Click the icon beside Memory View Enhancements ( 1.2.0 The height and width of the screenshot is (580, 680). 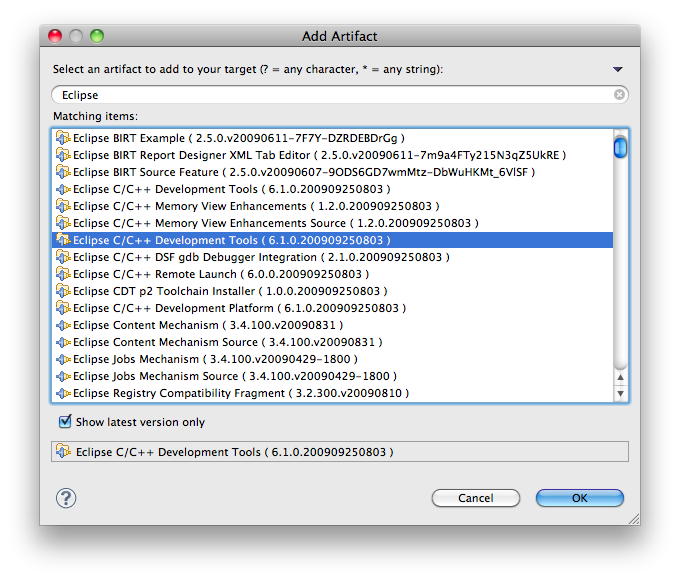[x=63, y=206]
